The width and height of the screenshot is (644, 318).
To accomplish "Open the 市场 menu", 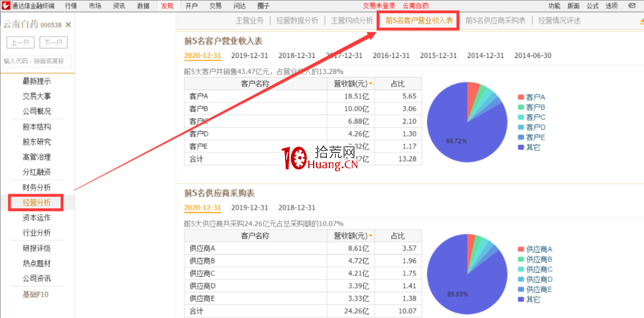I will pyautogui.click(x=95, y=6).
